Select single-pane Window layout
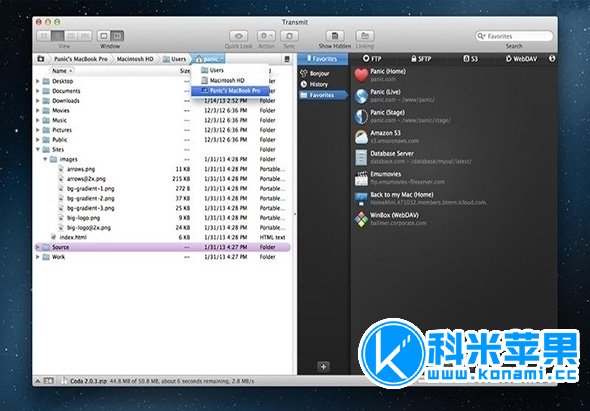This screenshot has height=411, width=590. (x=104, y=36)
